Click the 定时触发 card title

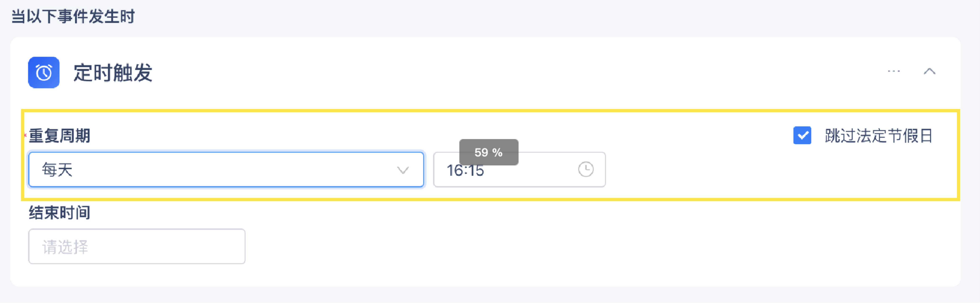tap(113, 73)
